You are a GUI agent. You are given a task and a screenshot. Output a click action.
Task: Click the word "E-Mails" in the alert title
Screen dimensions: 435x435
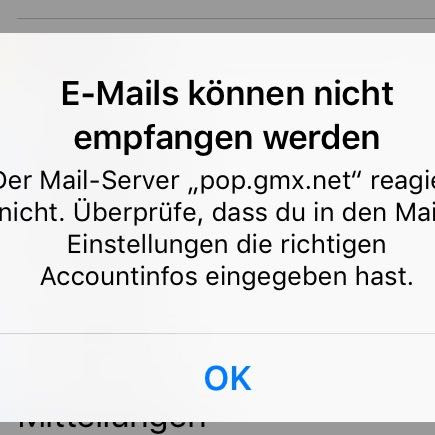[120, 94]
